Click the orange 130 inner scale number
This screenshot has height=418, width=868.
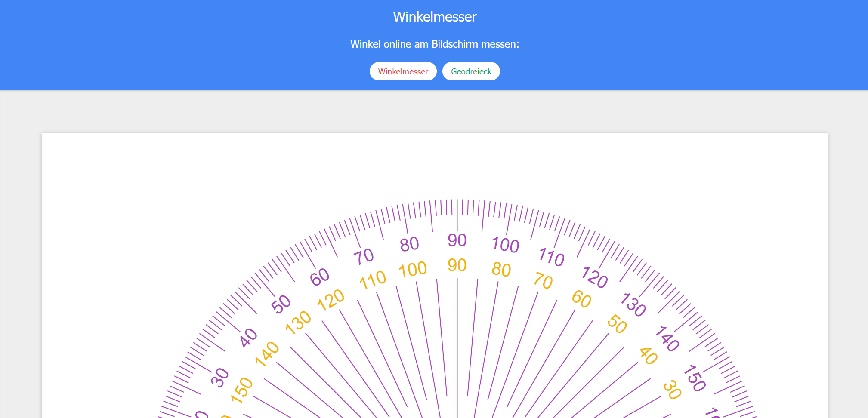tap(298, 323)
